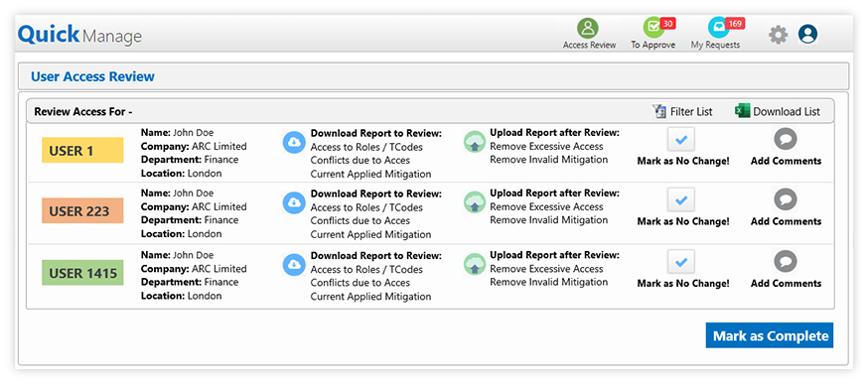Viewport: 868px width, 384px height.
Task: Add comments for USER 1
Action: [x=785, y=140]
